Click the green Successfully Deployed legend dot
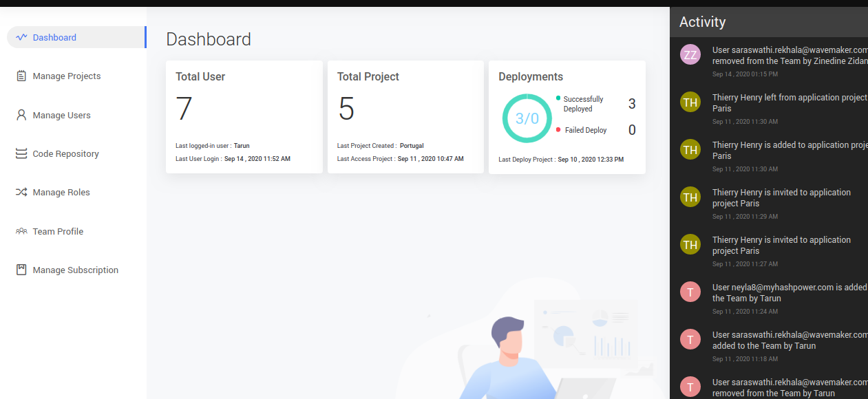Viewport: 868px width, 399px height. coord(558,98)
